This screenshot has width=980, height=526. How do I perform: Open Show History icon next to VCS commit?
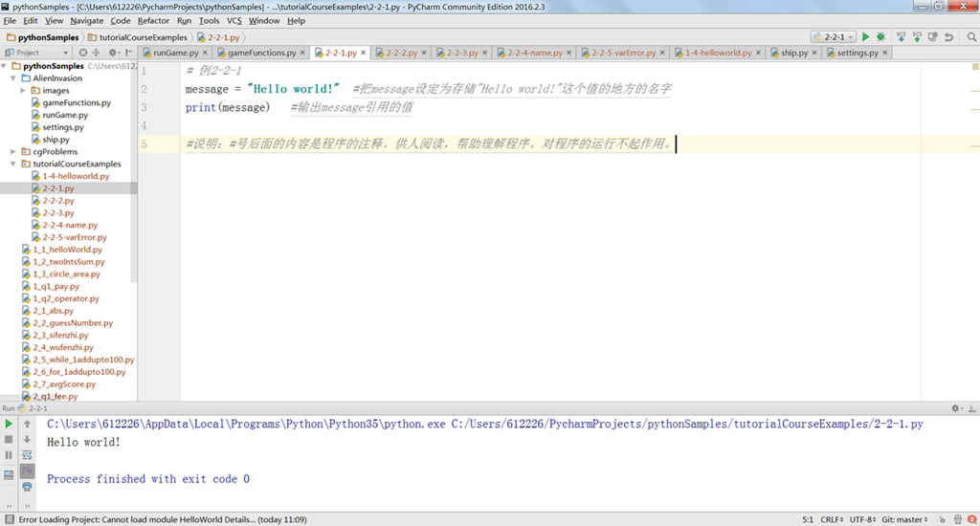(x=932, y=37)
